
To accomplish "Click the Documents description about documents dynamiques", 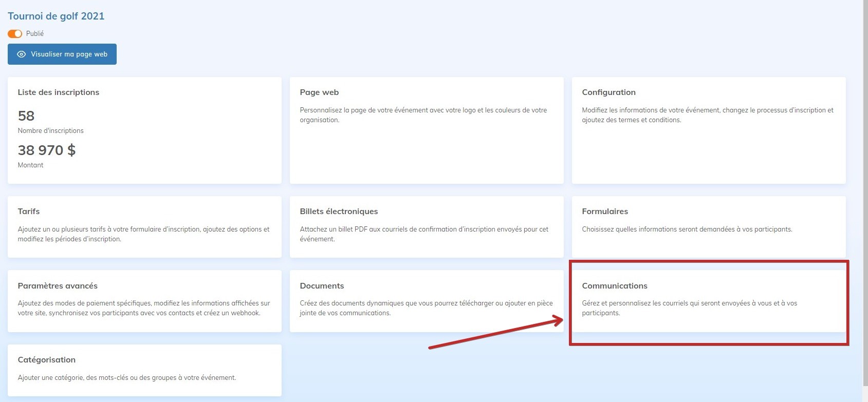I will pyautogui.click(x=427, y=308).
